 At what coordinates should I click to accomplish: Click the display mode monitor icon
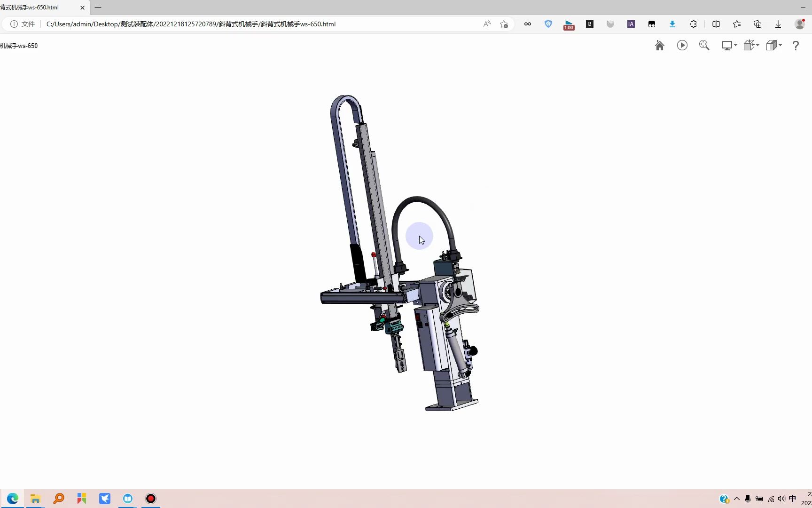coord(726,45)
